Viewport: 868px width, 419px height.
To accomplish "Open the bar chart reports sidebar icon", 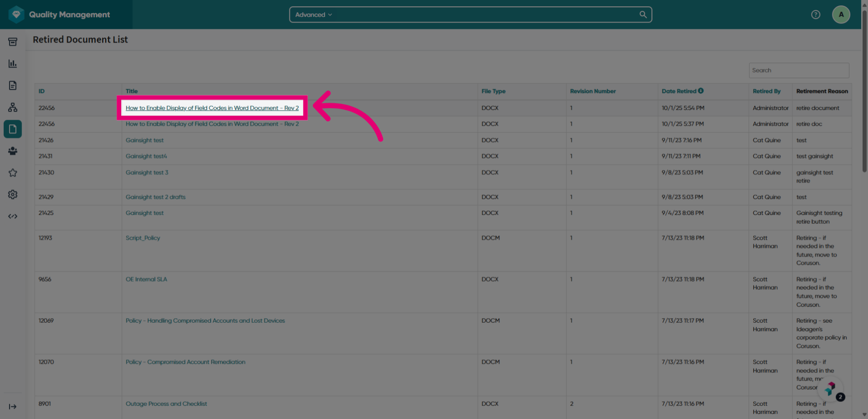I will click(x=13, y=64).
